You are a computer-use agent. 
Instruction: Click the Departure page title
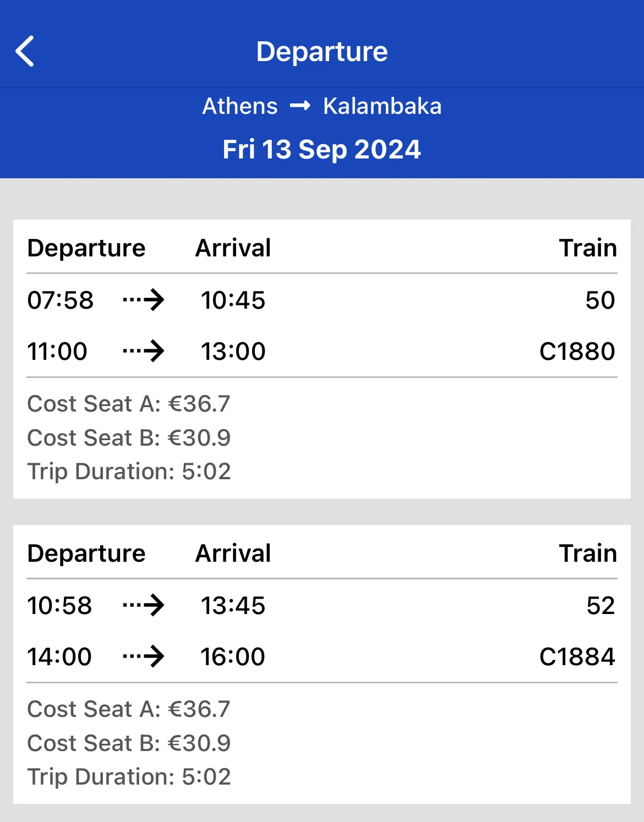(x=322, y=52)
